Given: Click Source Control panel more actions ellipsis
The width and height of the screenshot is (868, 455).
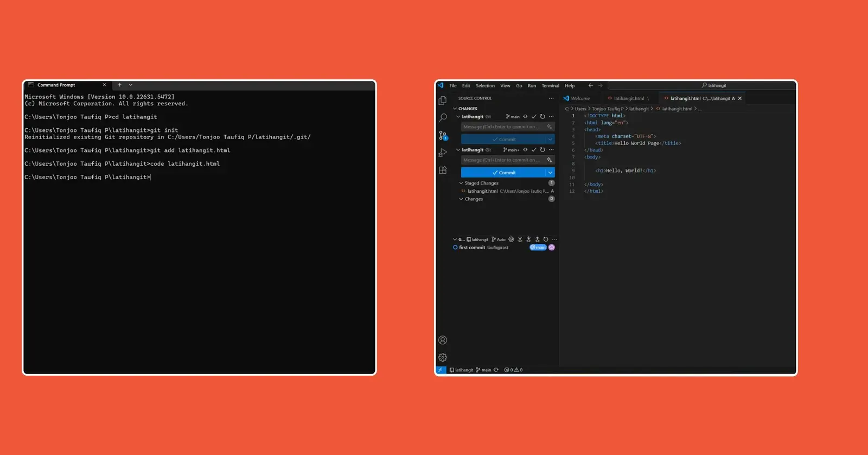Looking at the screenshot, I should pyautogui.click(x=551, y=98).
